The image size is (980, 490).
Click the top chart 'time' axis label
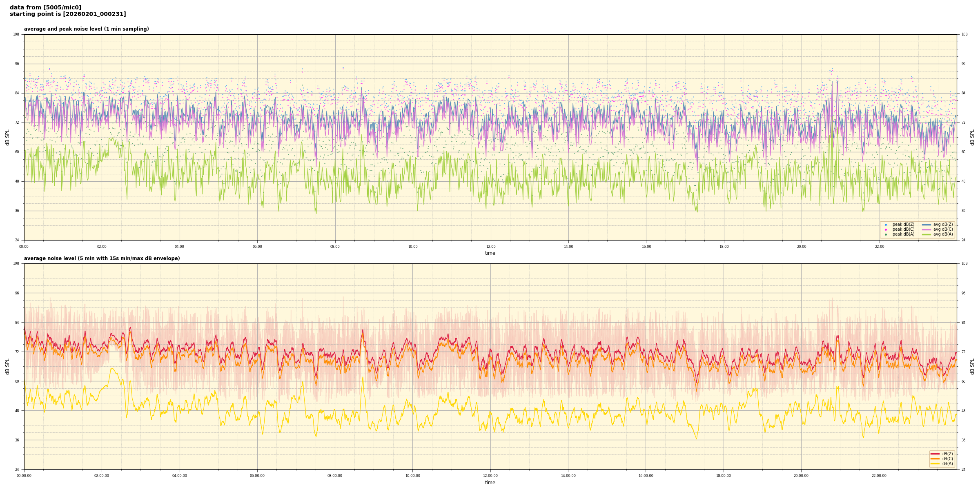pos(490,253)
